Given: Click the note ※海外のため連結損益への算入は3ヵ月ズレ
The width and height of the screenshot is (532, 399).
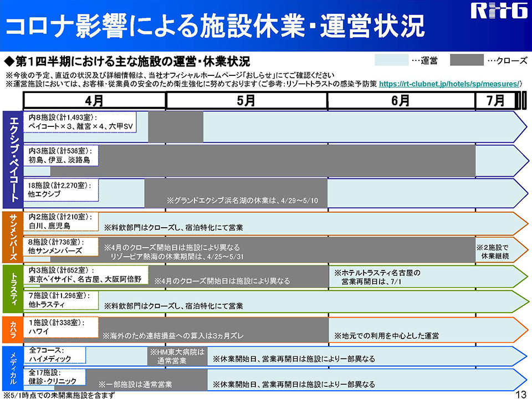Looking at the screenshot, I should 173,336.
